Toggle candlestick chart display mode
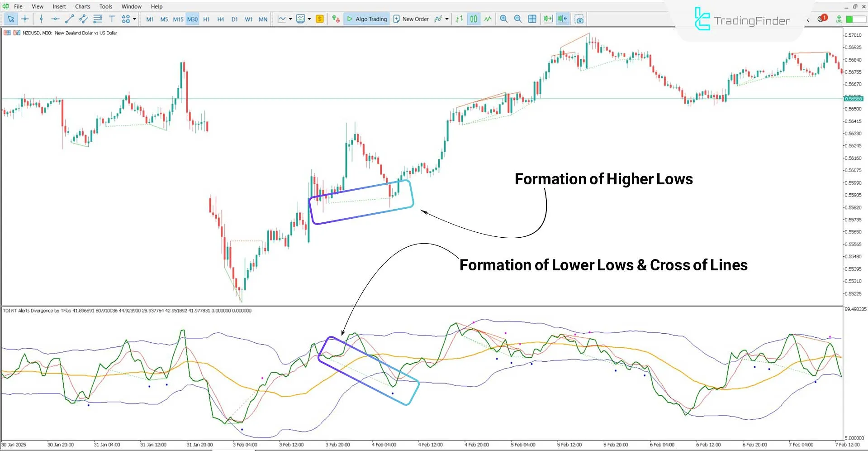The height and width of the screenshot is (451, 868). 473,19
